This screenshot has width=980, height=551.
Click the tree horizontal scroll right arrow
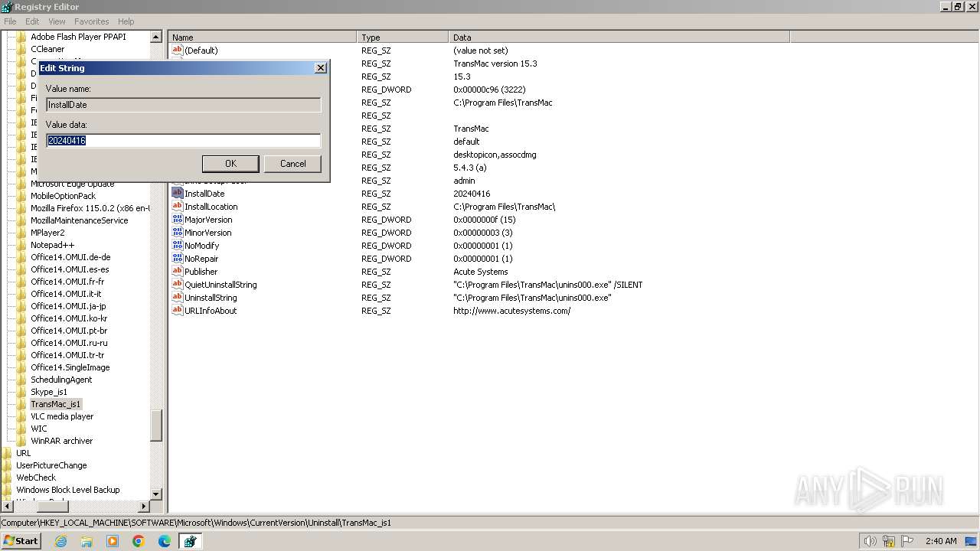[x=144, y=507]
